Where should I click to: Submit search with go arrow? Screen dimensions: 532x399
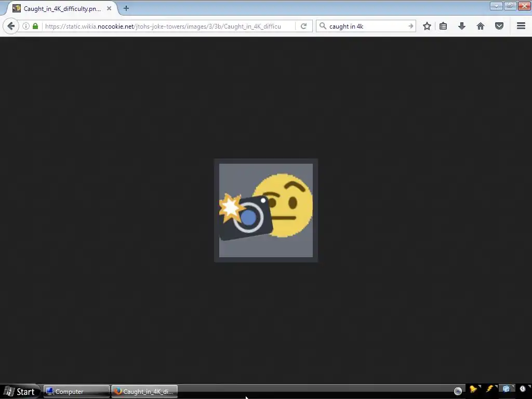click(410, 26)
